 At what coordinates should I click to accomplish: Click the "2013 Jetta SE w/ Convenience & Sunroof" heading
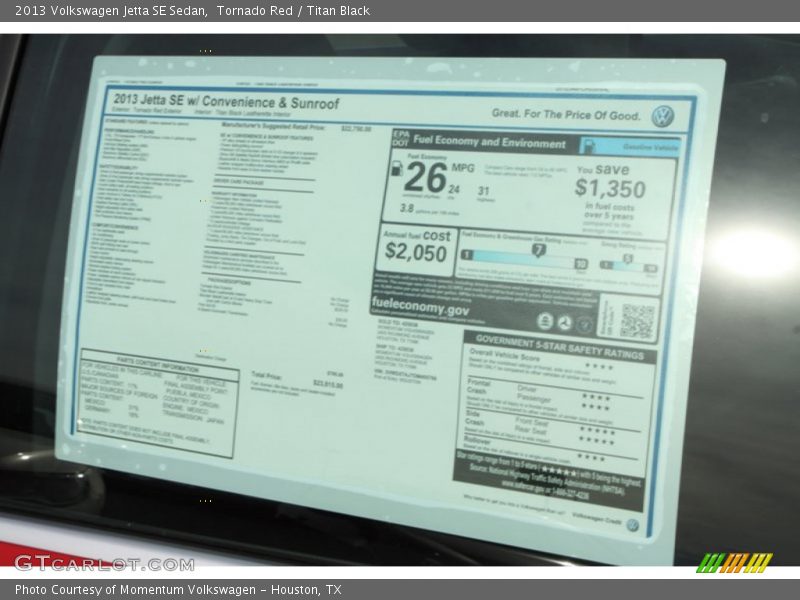pos(226,101)
